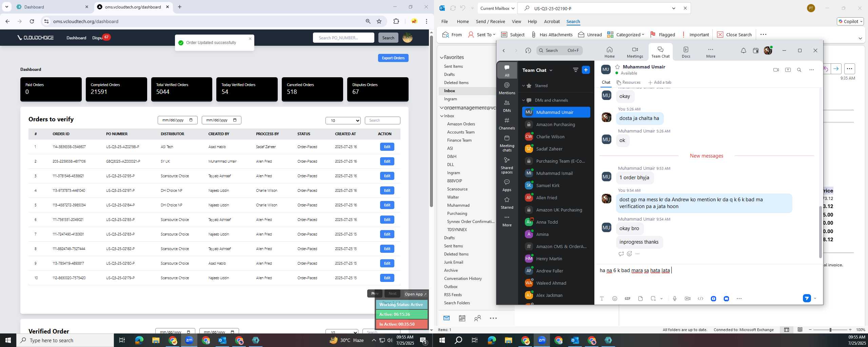Screen dimensions: 868x347
Task: Switch to Outlook Calendar view
Action: (x=462, y=318)
